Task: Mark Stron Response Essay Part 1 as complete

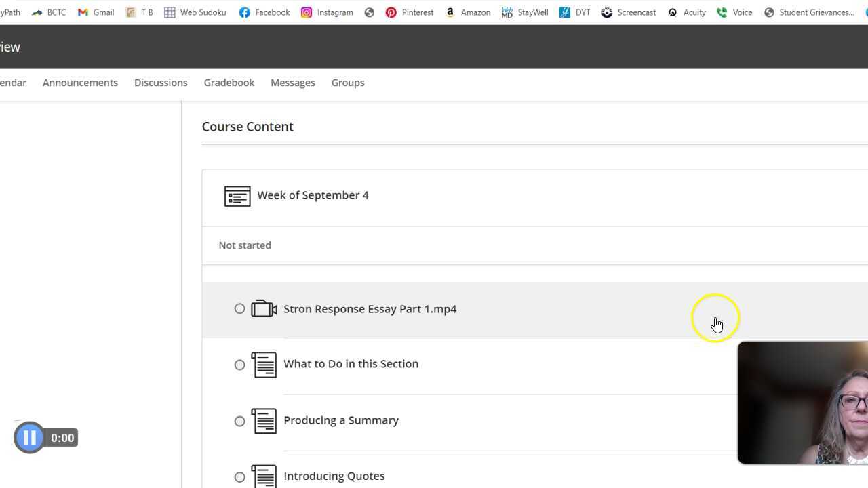Action: tap(239, 309)
